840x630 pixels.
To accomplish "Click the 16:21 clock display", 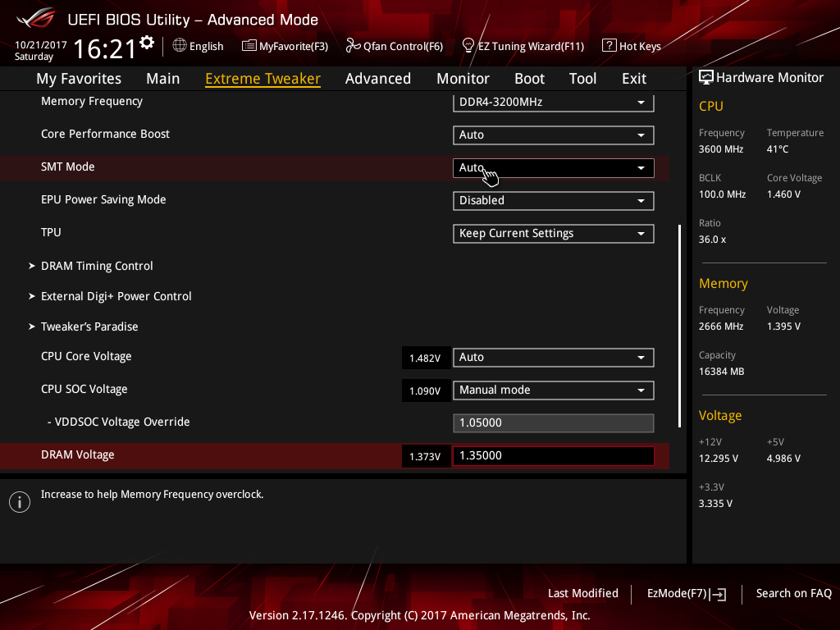I will point(105,49).
